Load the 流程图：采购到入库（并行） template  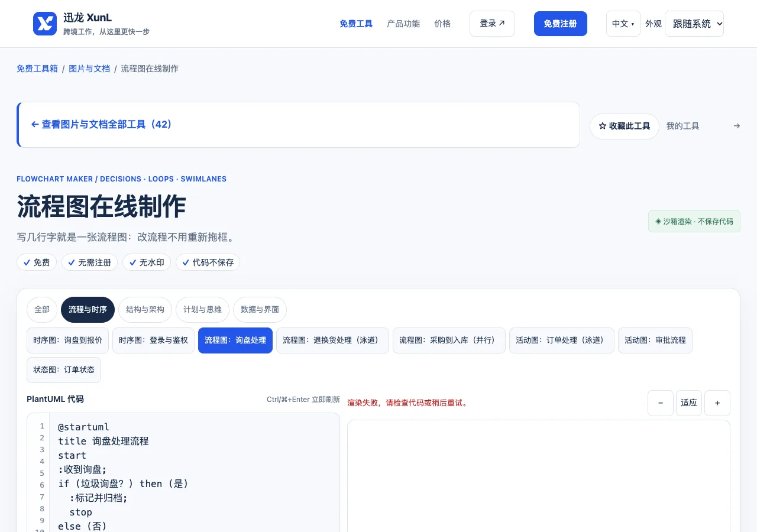449,340
